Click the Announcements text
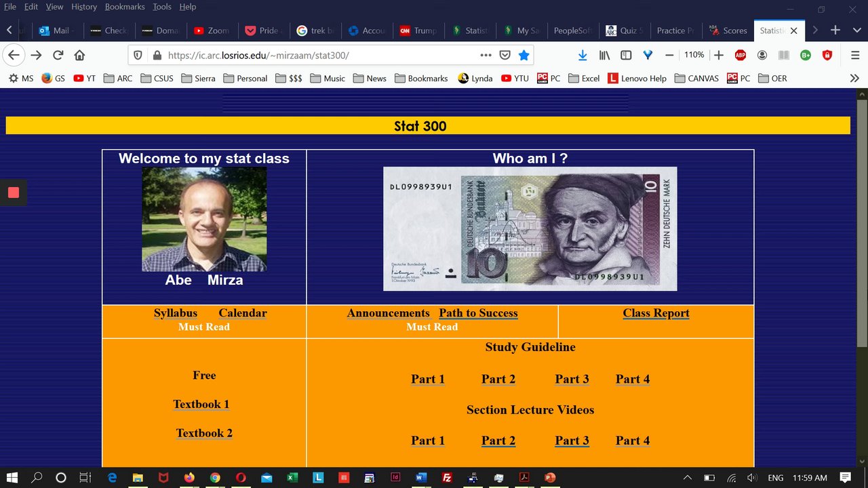Screen dimensions: 868x488 (388, 313)
